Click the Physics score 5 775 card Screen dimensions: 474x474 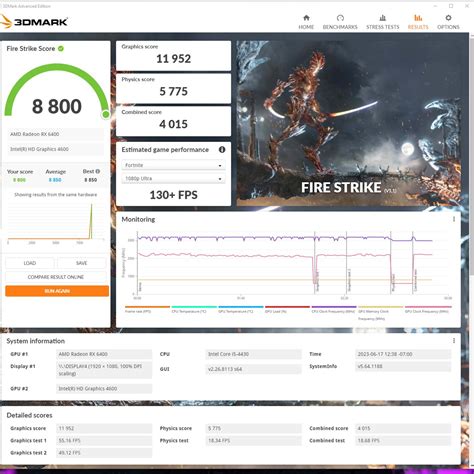[x=173, y=88]
